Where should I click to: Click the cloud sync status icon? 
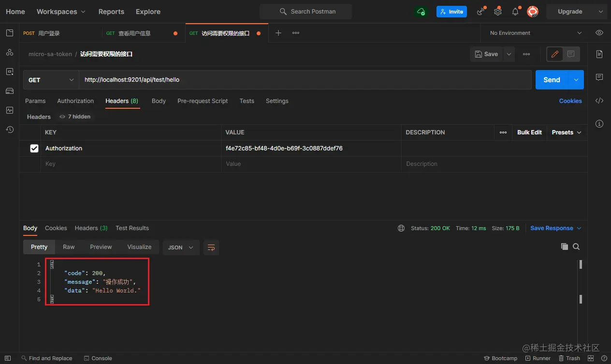421,12
